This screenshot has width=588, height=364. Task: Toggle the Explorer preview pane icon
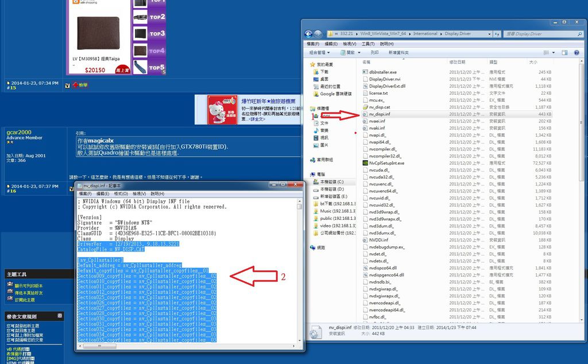pyautogui.click(x=564, y=53)
